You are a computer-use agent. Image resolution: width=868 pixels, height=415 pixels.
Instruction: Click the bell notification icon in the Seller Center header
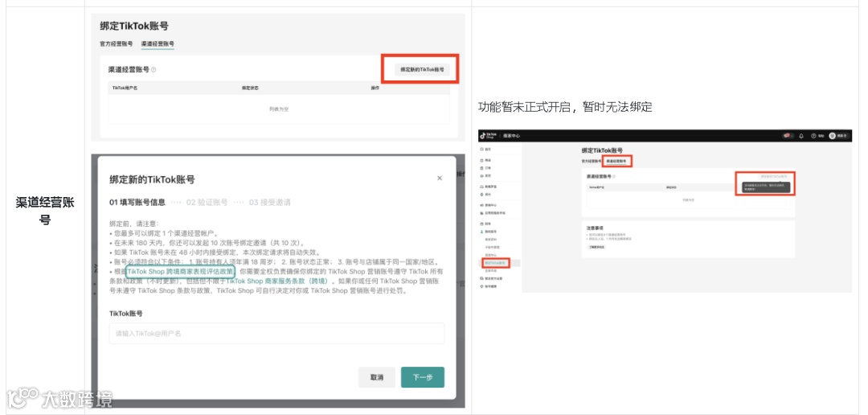pyautogui.click(x=801, y=136)
